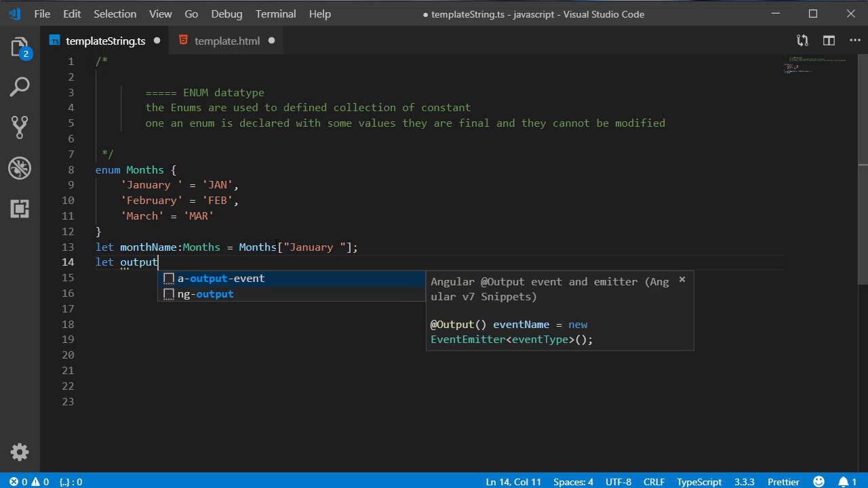Viewport: 868px width, 488px height.
Task: Minimize the VS Code window
Action: click(x=776, y=14)
